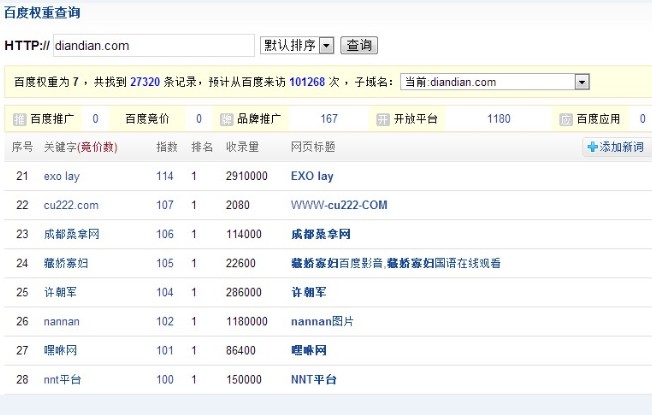Viewport: 652px width, 415px height.
Task: Open the 默认排序 sort dropdown
Action: [297, 45]
